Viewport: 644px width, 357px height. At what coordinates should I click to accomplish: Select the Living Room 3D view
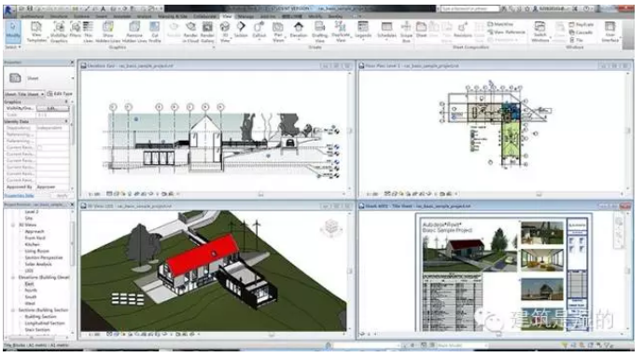pos(37,251)
